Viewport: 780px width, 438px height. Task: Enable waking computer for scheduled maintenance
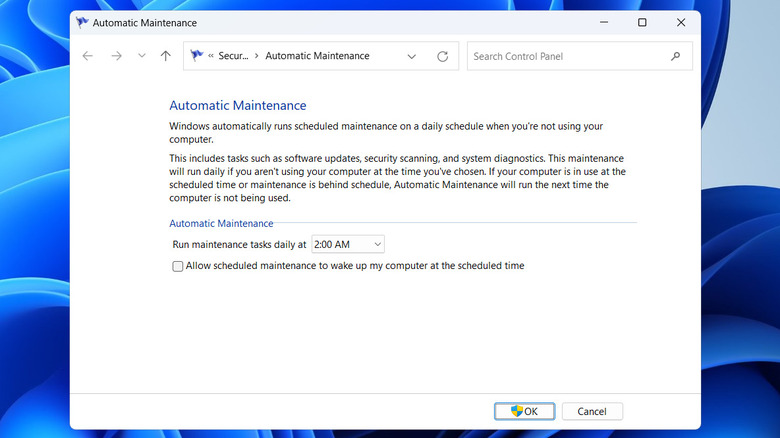(x=178, y=266)
